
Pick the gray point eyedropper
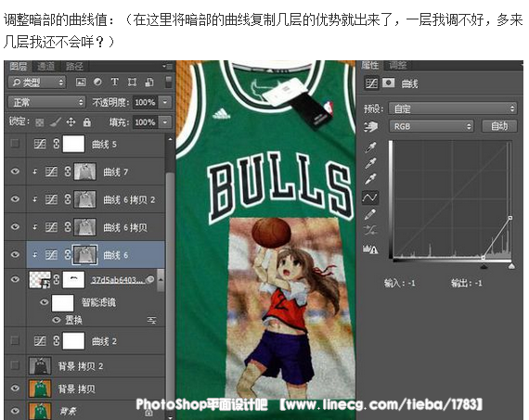(370, 163)
